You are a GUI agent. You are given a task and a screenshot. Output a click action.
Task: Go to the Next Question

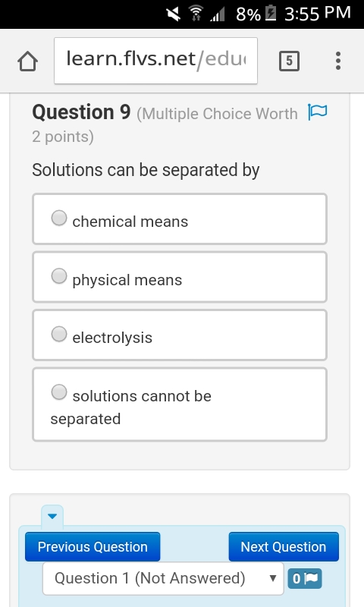tap(284, 547)
